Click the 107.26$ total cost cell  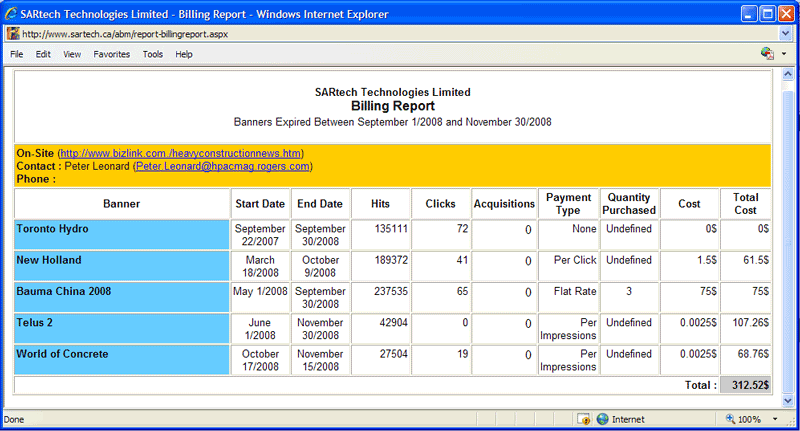pos(745,328)
